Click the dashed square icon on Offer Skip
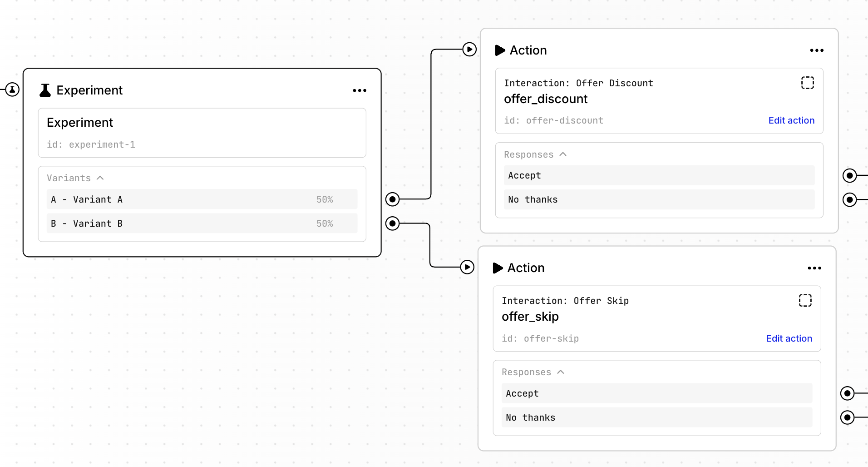868x467 pixels. pos(805,300)
